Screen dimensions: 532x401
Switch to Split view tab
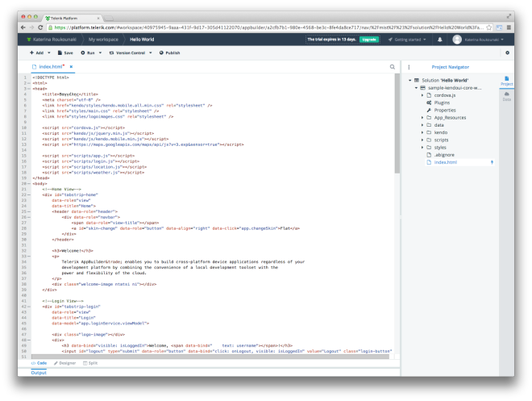click(90, 363)
